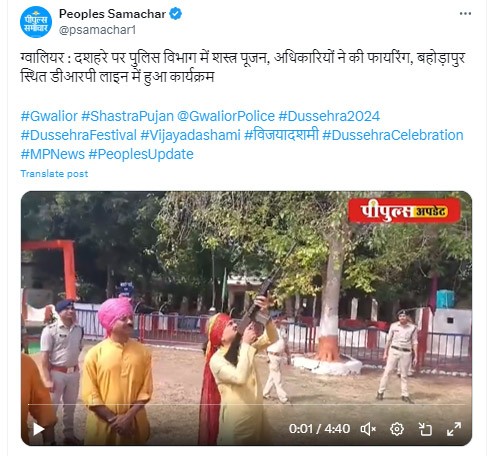Viewport: 504px width, 456px height.
Task: Open video settings gear
Action: point(397,429)
